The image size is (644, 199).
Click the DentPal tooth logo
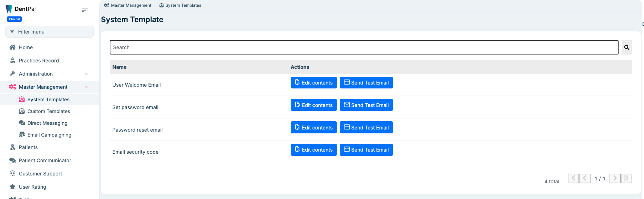[x=9, y=9]
